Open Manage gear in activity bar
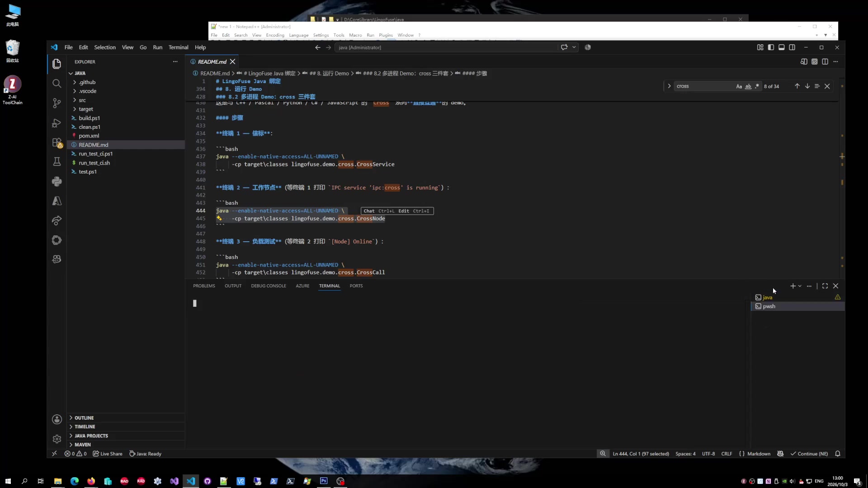The image size is (868, 488). click(x=57, y=439)
